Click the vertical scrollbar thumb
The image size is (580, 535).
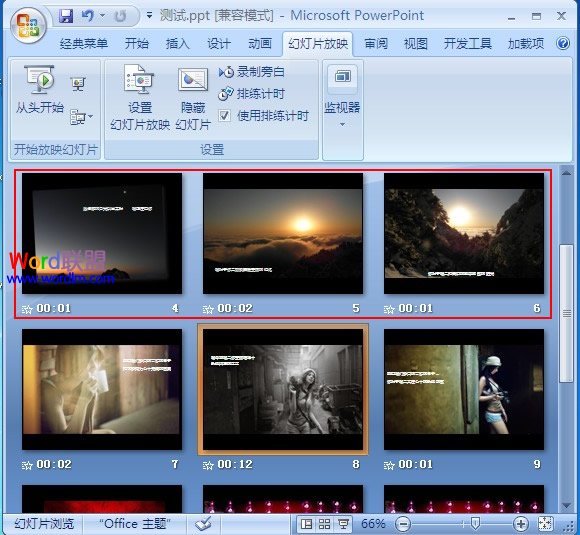coord(566,313)
